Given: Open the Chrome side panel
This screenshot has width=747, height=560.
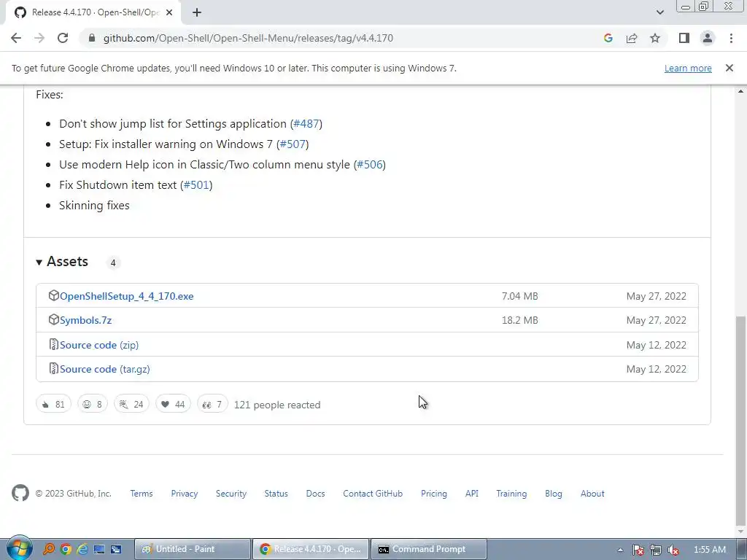Looking at the screenshot, I should [x=684, y=38].
